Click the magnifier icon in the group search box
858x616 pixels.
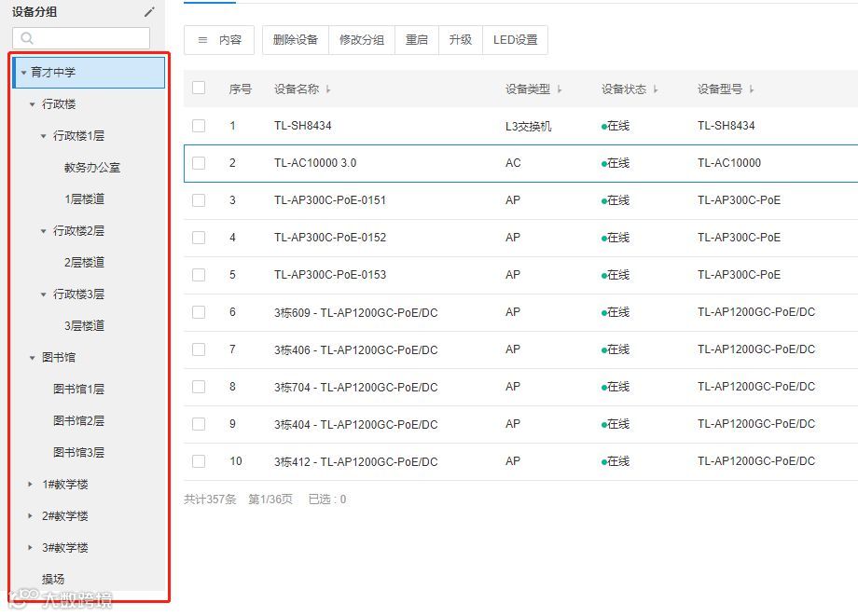point(27,38)
